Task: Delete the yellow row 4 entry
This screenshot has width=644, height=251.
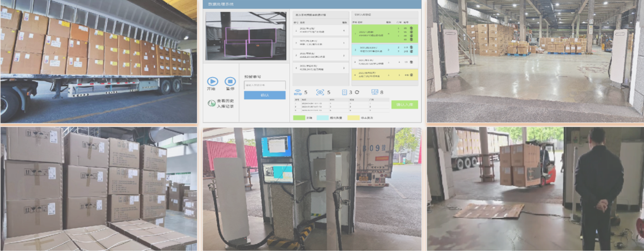Action: click(x=412, y=75)
